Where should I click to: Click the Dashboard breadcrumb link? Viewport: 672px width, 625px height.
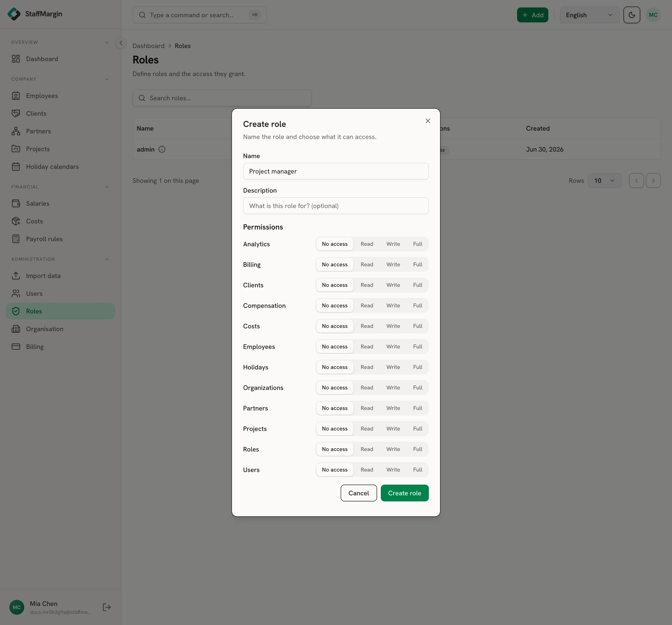(x=148, y=46)
